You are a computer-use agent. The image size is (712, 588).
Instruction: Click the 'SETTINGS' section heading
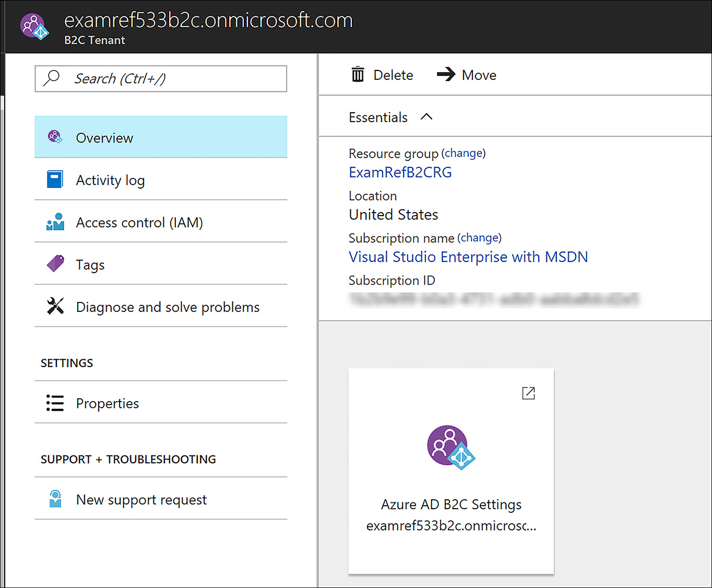[67, 363]
